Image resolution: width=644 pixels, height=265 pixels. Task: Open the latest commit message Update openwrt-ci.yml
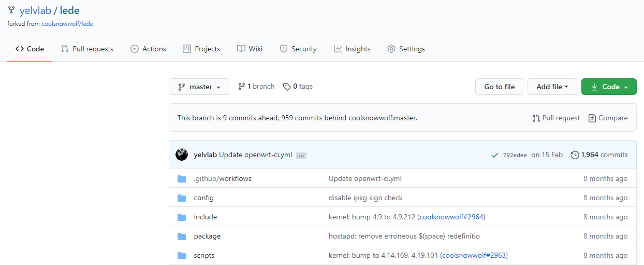256,155
